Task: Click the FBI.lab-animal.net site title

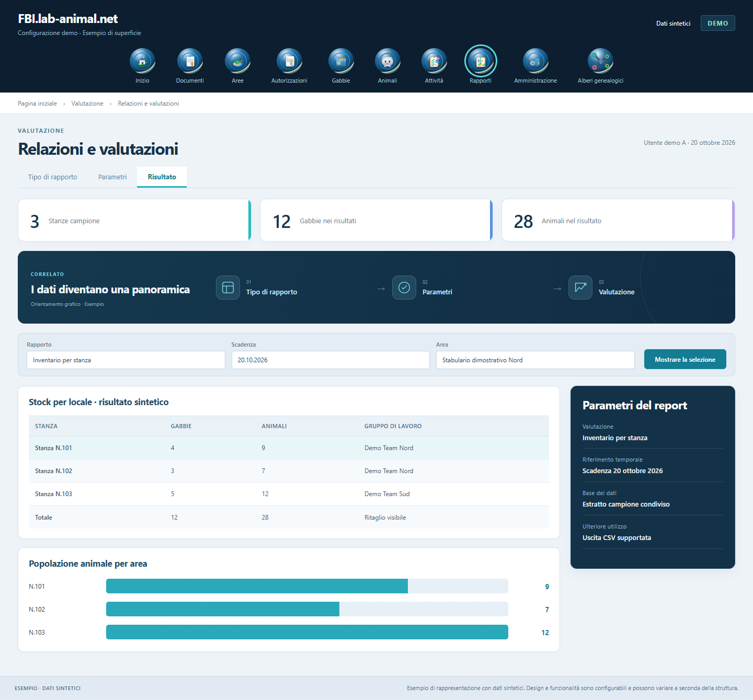Action: [x=68, y=19]
